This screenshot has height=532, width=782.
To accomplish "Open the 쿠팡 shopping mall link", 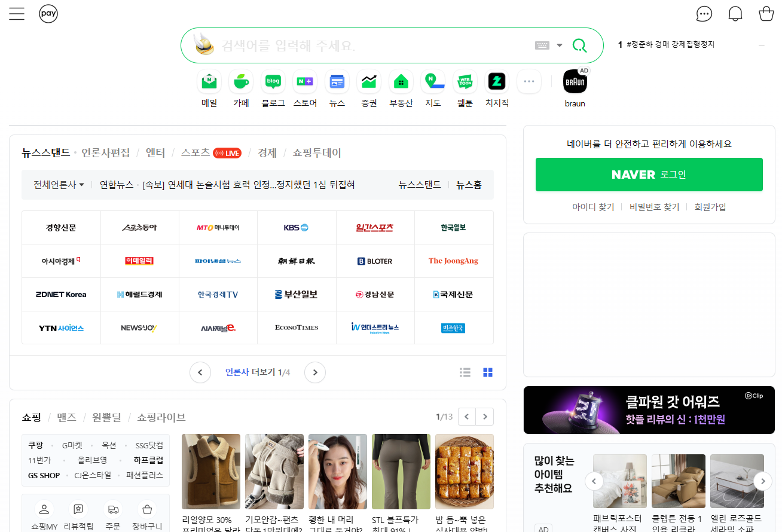I will click(x=36, y=445).
